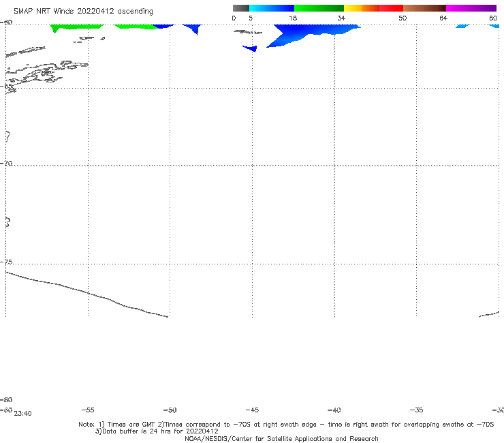The image size is (504, 443).
Task: Click the "NOAA/NESDIS/Center for Satellite Applications and Research" credit
Action: [281, 438]
